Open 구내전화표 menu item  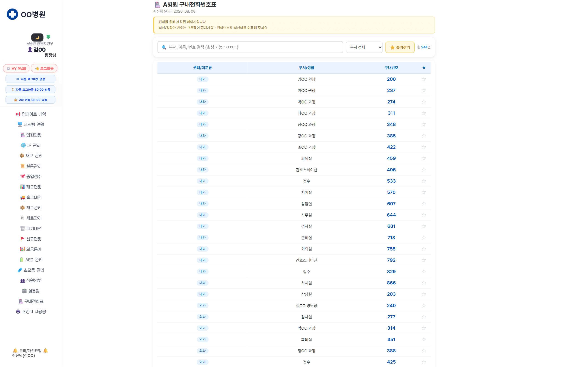click(31, 301)
